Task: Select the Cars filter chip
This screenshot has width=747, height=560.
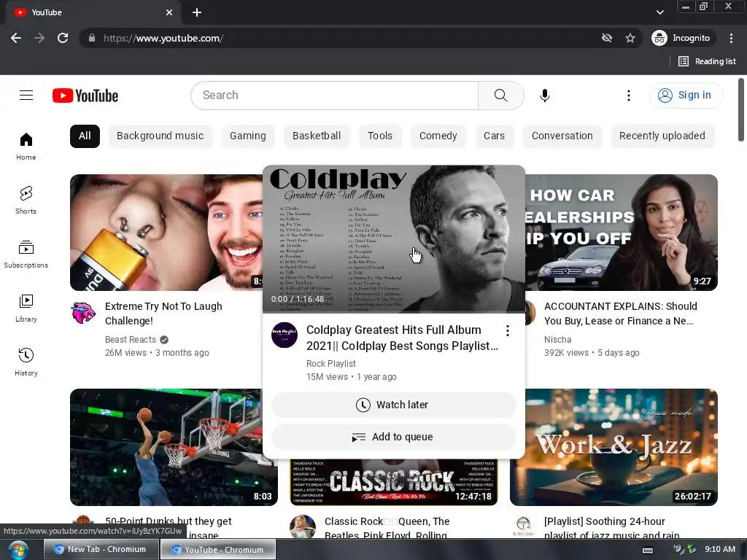Action: coord(494,136)
